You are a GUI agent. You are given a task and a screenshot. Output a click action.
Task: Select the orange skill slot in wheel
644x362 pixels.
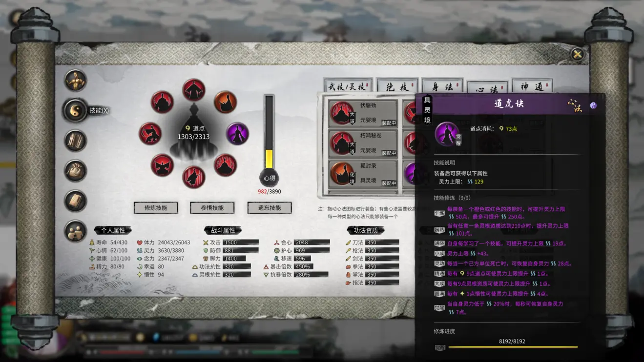[225, 102]
